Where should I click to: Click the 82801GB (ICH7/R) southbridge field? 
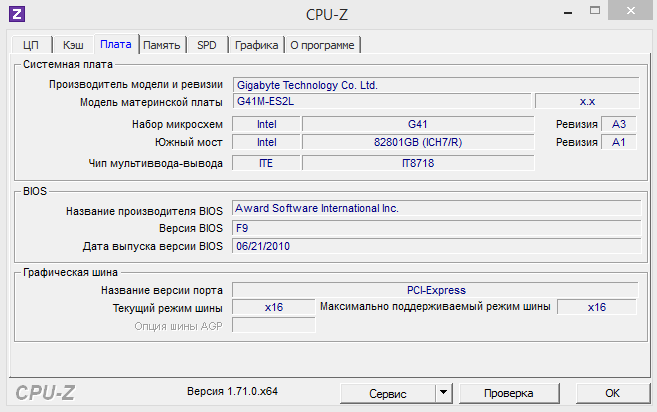click(417, 142)
